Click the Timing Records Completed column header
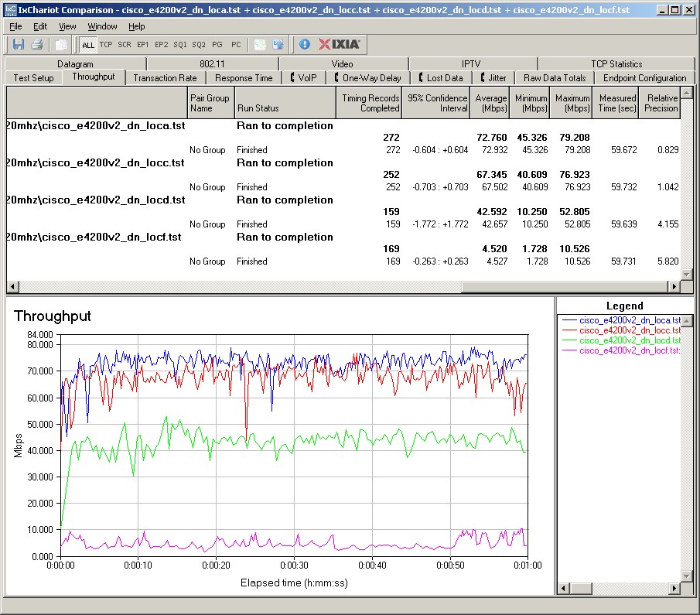The height and width of the screenshot is (615, 700). [x=369, y=103]
